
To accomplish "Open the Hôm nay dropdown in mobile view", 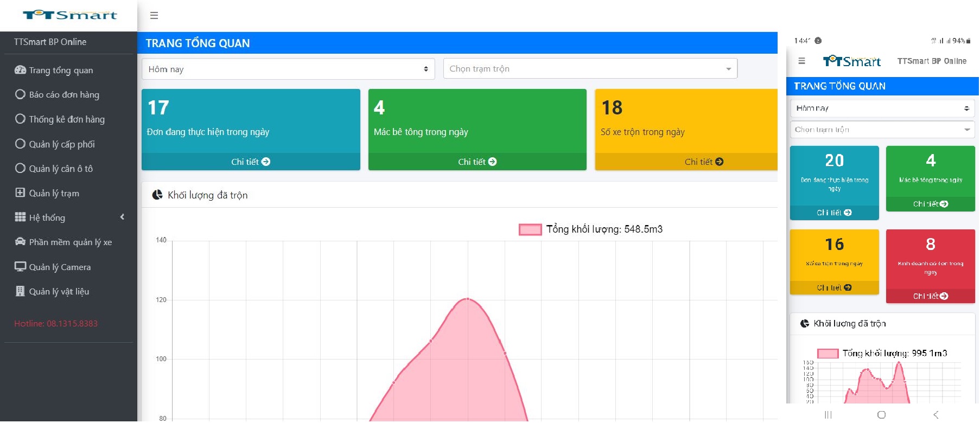I will (x=882, y=108).
